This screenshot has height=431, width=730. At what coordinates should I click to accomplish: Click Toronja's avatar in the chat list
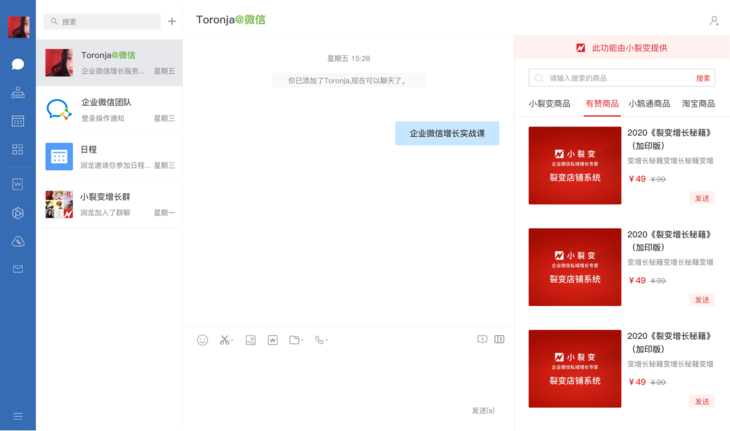pos(59,63)
